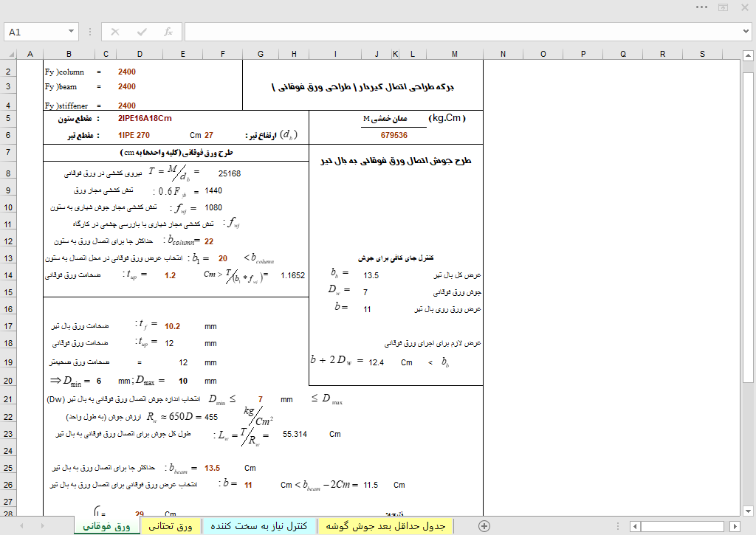Click the Insert Function fx icon
Screen dimensions: 756x535
point(168,32)
